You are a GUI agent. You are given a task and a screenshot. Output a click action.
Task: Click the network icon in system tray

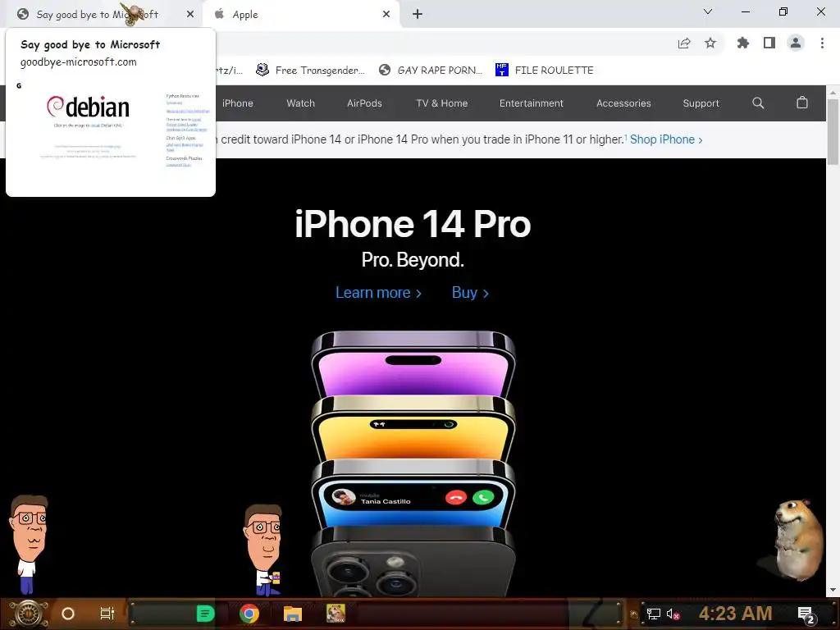[654, 614]
